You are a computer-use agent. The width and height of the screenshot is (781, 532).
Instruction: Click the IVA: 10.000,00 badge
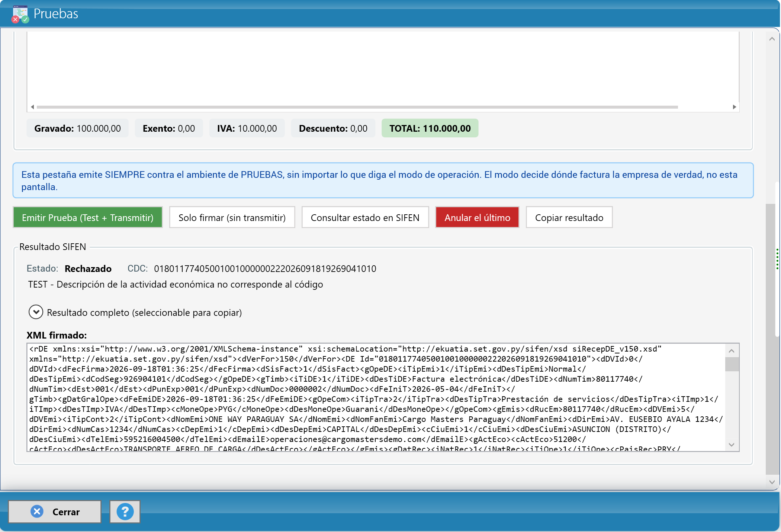247,128
